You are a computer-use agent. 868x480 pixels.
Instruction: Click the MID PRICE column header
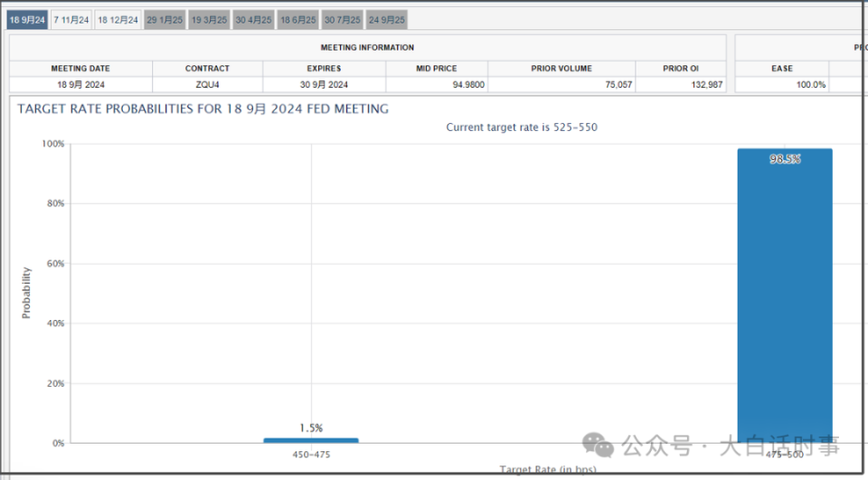click(x=437, y=69)
